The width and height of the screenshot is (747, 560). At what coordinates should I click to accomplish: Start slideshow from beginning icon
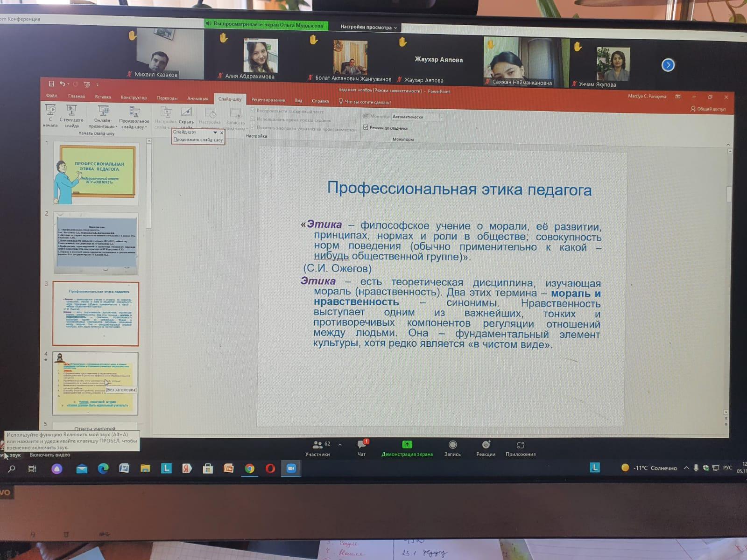(50, 111)
